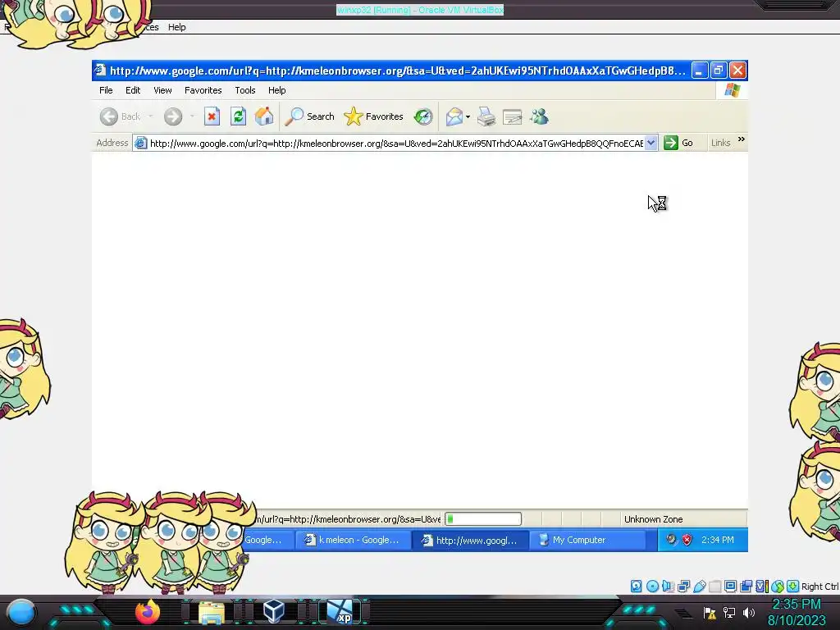The height and width of the screenshot is (630, 840).
Task: Click the VirtualBox hard disk activity indicator
Action: [637, 586]
